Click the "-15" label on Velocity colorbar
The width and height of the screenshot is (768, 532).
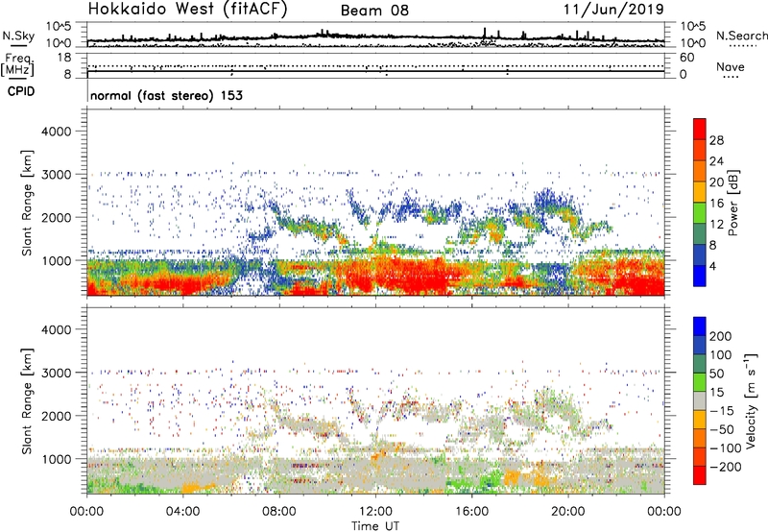click(x=722, y=411)
